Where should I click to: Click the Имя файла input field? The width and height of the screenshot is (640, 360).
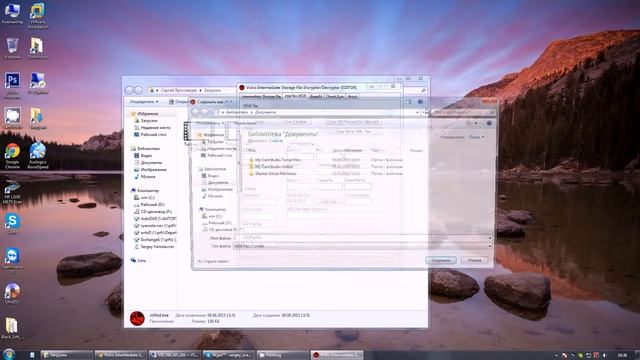(x=362, y=238)
